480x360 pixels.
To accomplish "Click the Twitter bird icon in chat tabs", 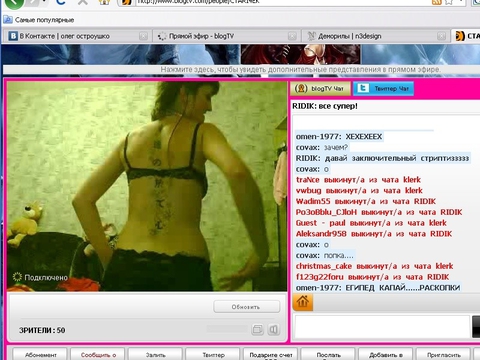I will coord(363,88).
